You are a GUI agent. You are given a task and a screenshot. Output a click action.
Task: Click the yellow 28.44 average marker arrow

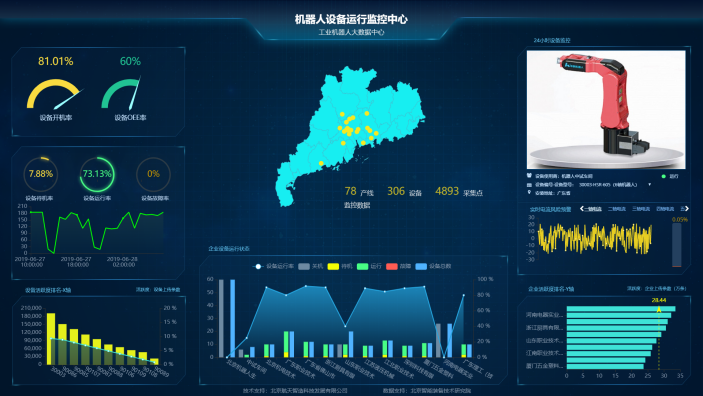(659, 309)
